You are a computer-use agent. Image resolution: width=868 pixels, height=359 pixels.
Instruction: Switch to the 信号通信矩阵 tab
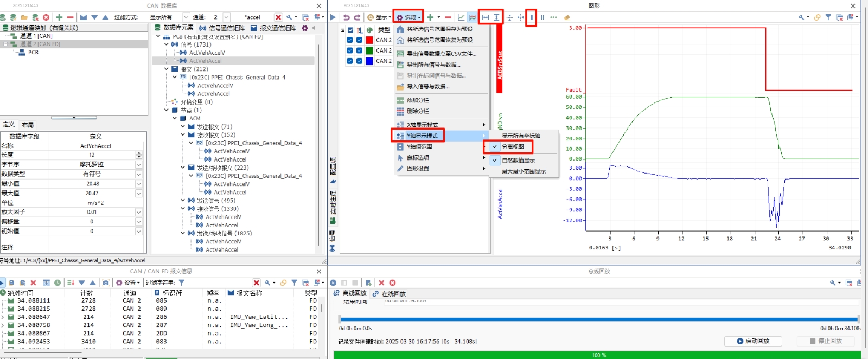pyautogui.click(x=222, y=28)
